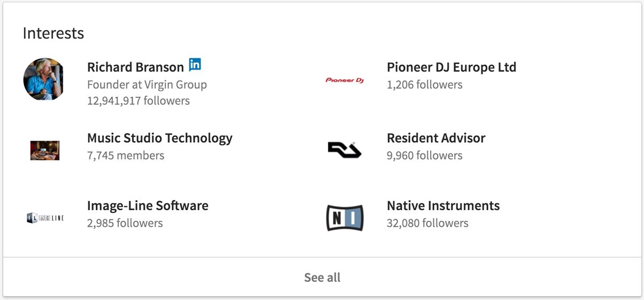Open the Music Studio Technology group link
The height and width of the screenshot is (300, 644).
(160, 138)
